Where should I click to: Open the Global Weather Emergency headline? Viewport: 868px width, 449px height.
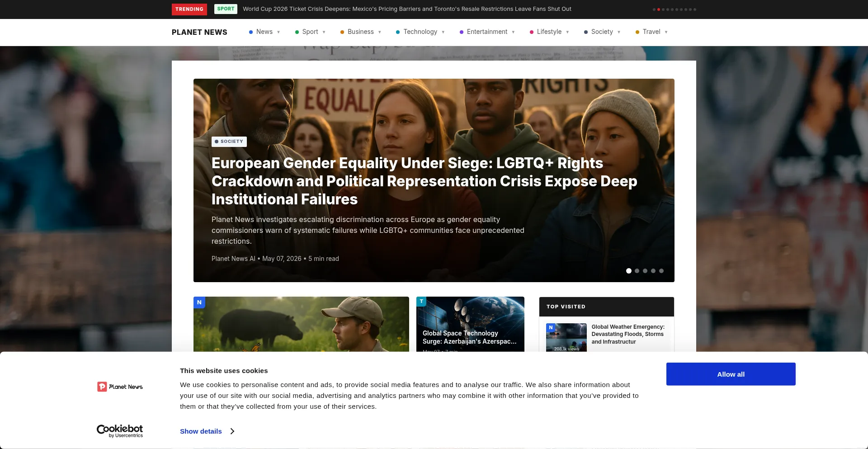[628, 334]
